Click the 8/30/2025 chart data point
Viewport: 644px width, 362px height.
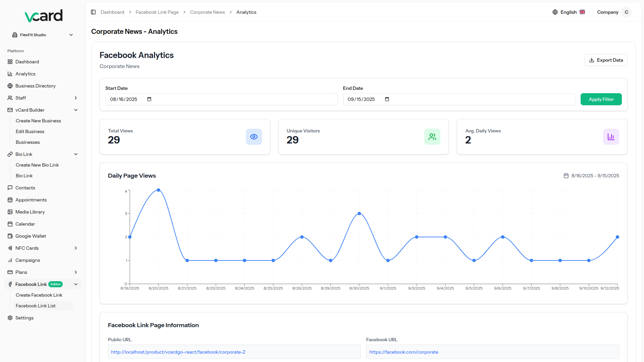359,214
